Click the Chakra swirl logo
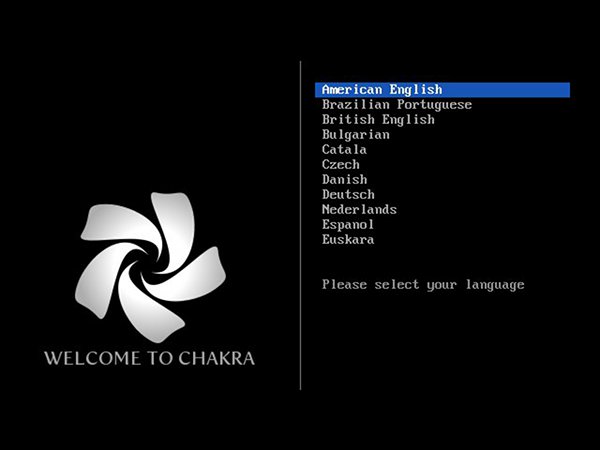 [x=150, y=267]
